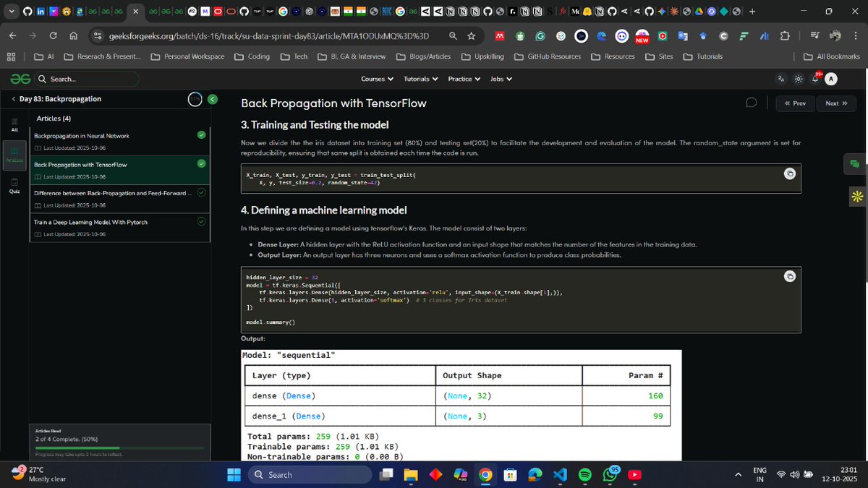Open the BI, GA & Interview bookmarks folder

click(352, 56)
